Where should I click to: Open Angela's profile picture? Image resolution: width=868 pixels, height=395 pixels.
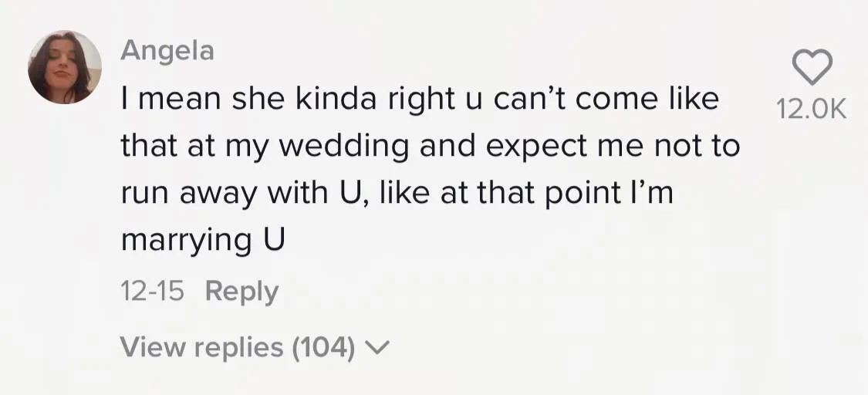point(65,67)
